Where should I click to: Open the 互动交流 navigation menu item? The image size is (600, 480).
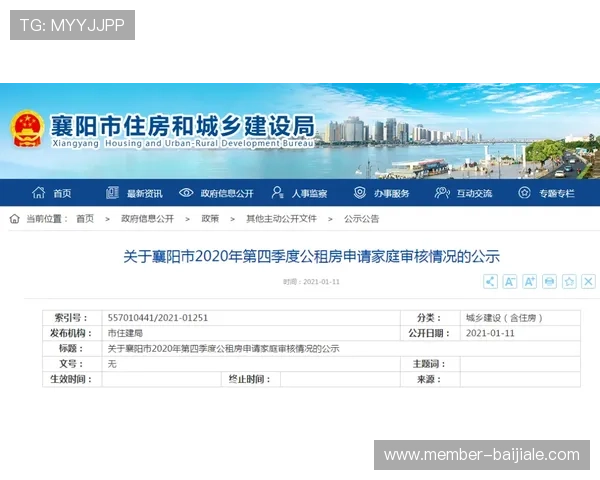[474, 194]
